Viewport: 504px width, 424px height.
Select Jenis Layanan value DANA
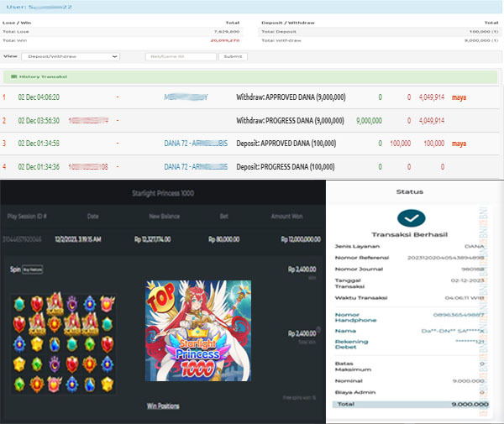coord(474,246)
